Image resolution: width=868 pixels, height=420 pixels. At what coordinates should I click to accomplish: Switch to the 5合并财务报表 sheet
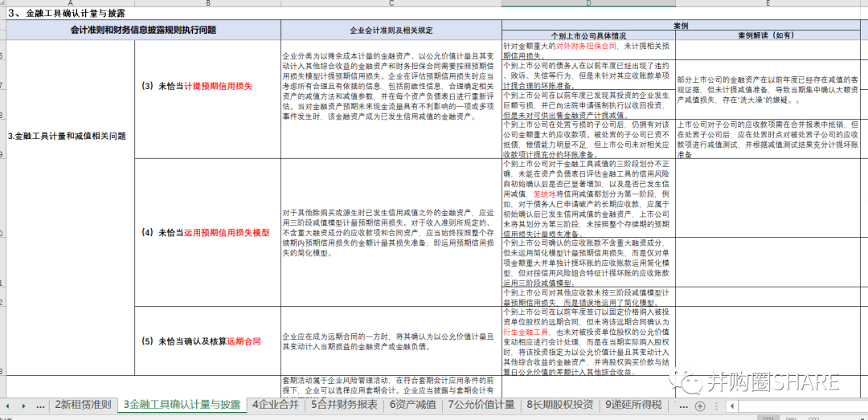click(344, 405)
